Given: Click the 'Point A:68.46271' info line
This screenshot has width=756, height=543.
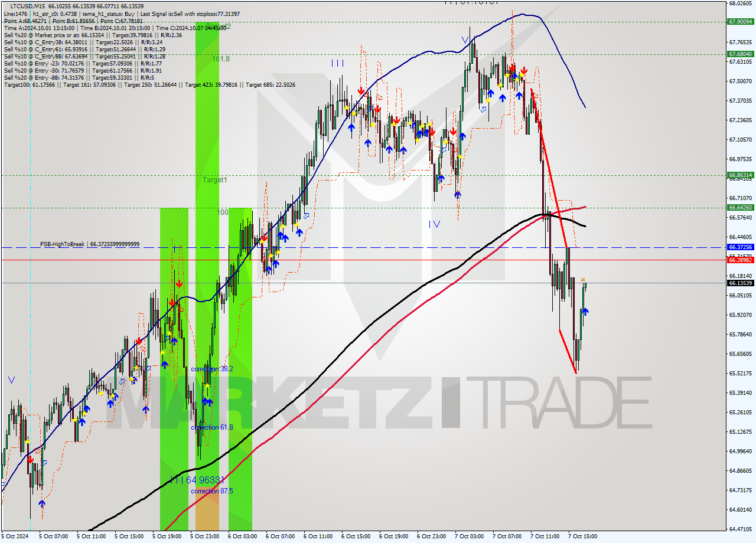Looking at the screenshot, I should (x=73, y=21).
